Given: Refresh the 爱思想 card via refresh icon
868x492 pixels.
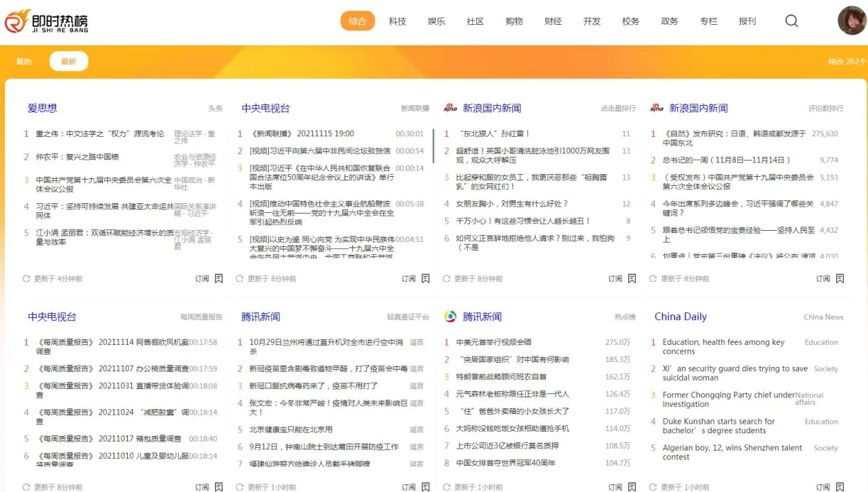Looking at the screenshot, I should (26, 278).
